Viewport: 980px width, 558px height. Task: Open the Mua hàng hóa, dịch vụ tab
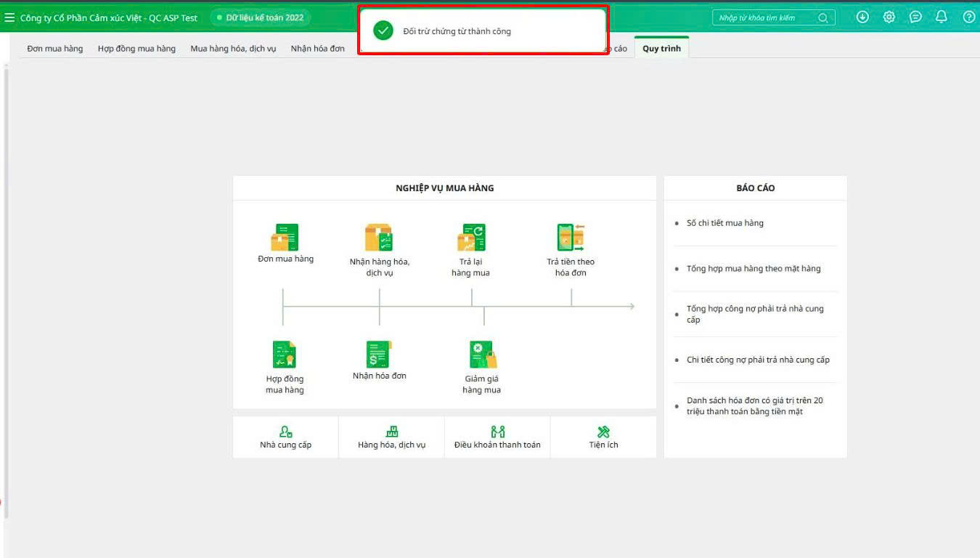(233, 49)
